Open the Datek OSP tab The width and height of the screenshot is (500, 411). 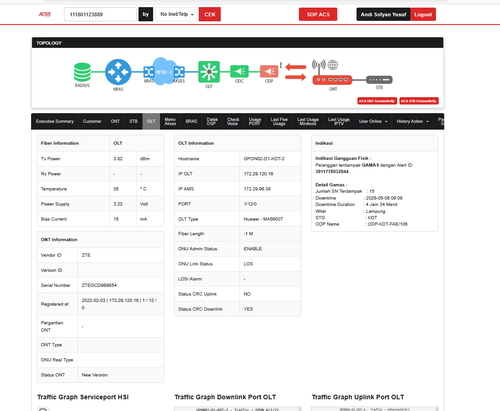pyautogui.click(x=212, y=121)
